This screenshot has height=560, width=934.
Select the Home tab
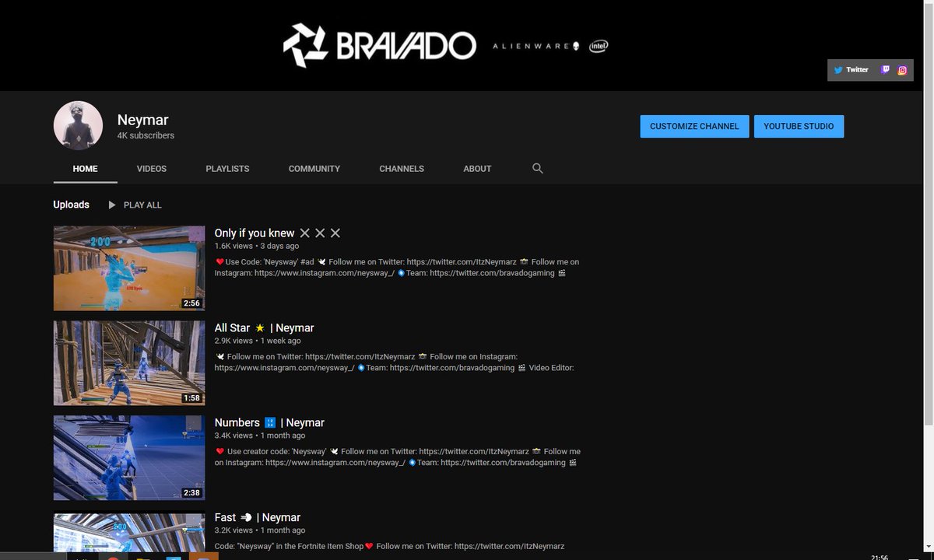86,169
